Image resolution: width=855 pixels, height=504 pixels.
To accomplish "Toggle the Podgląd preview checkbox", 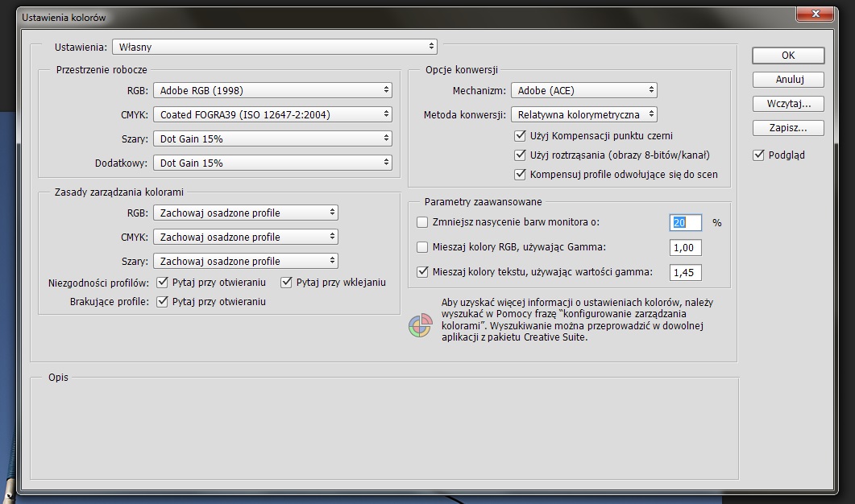I will (x=758, y=155).
